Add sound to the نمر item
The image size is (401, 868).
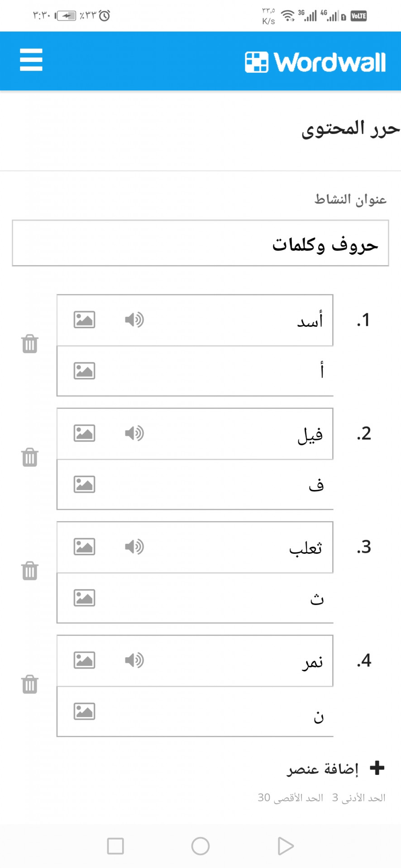tap(134, 660)
